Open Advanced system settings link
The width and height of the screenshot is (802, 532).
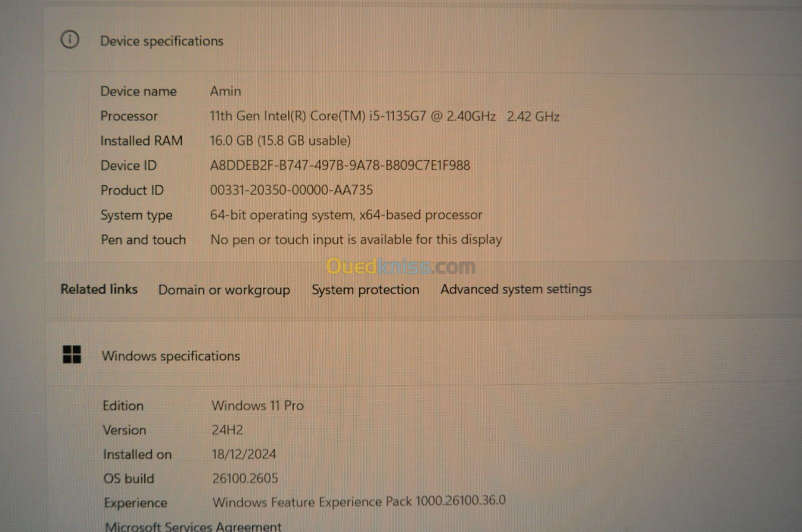516,289
